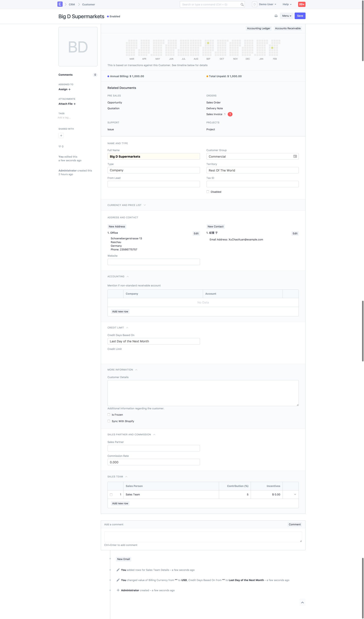Click the heart like icon
The image size is (364, 619).
point(60,146)
